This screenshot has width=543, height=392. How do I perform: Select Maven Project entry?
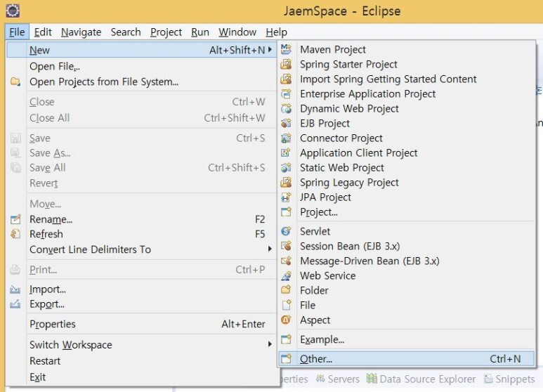click(x=407, y=49)
